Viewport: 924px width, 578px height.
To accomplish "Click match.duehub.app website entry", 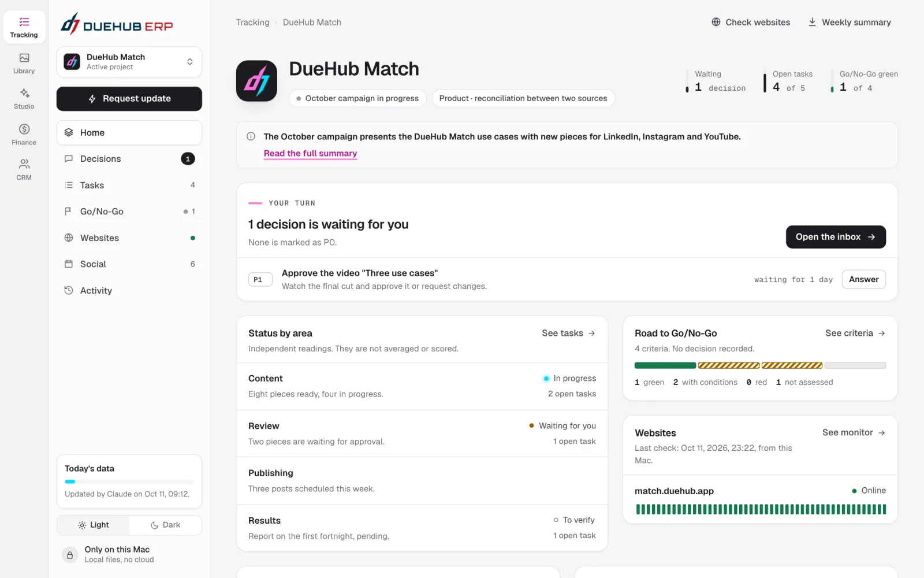I will [x=674, y=491].
